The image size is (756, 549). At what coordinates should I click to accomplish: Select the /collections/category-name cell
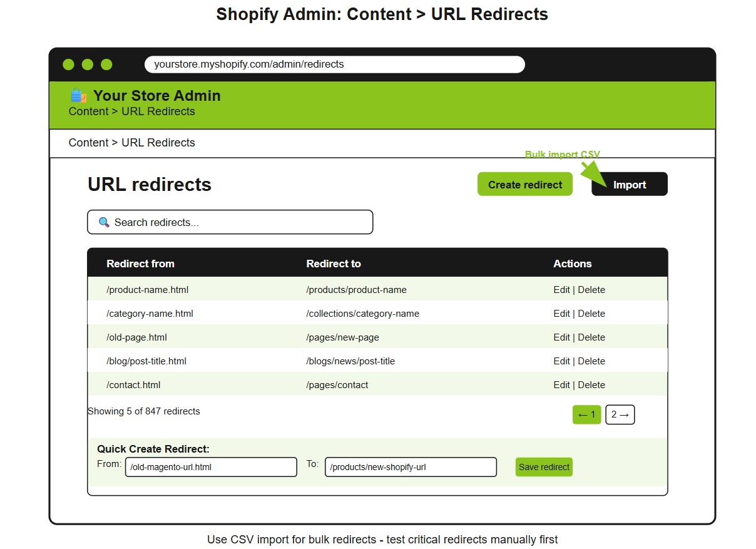362,314
